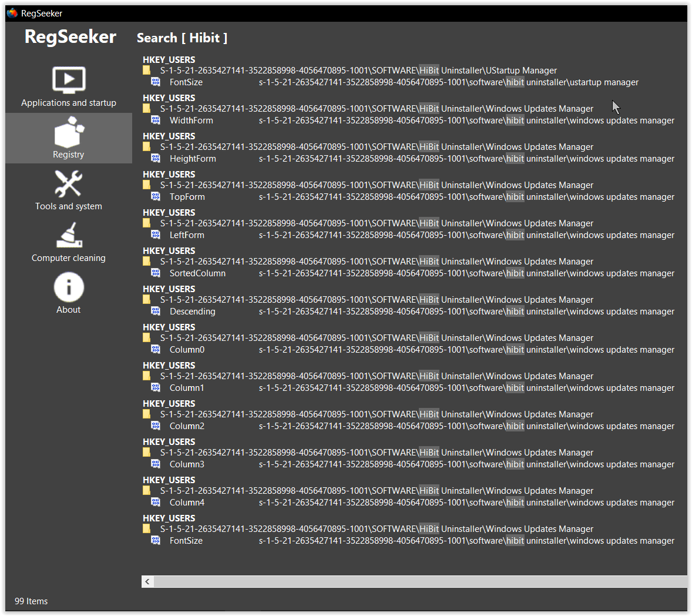Viewport: 692px width, 616px height.
Task: Click the folder icon above the Descending entry
Action: (146, 299)
